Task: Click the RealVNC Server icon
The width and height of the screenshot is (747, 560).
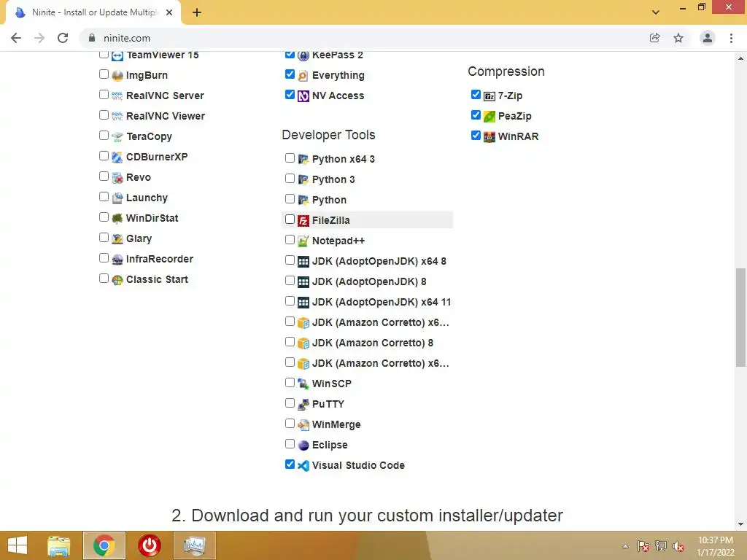Action: (x=117, y=96)
